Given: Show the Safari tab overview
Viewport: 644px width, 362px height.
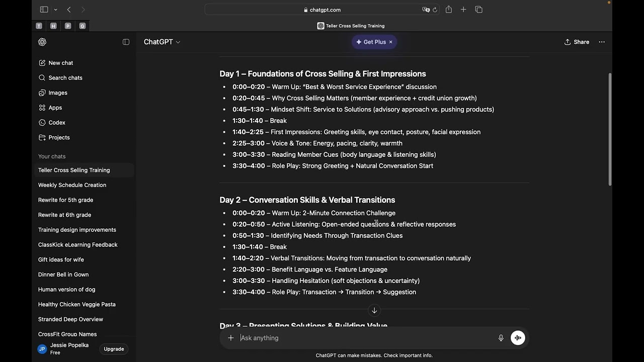Looking at the screenshot, I should (478, 10).
